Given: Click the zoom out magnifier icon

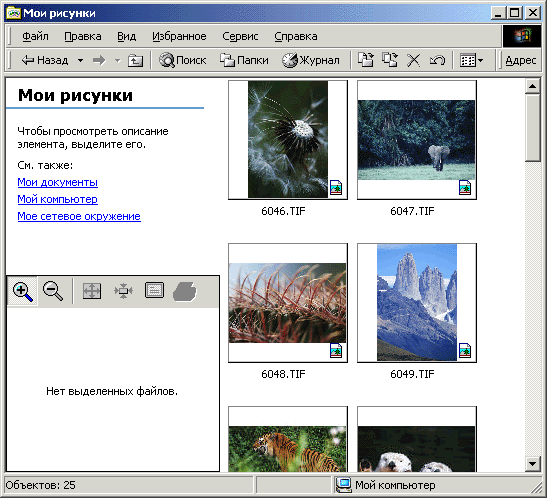Looking at the screenshot, I should coord(53,291).
